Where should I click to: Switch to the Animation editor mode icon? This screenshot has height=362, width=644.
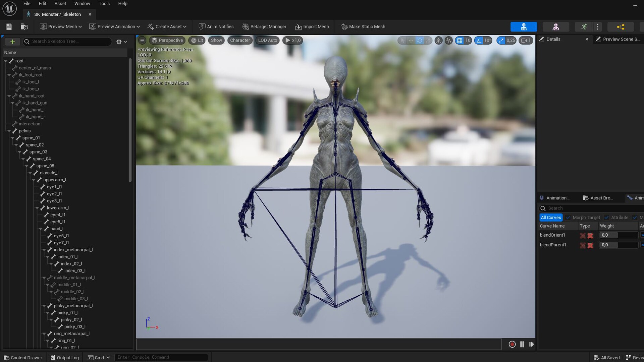point(584,27)
